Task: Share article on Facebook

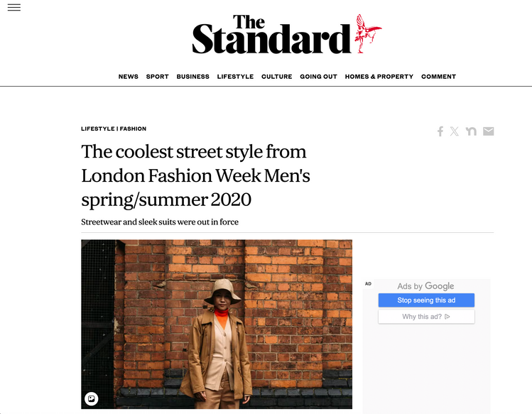Action: click(x=440, y=131)
